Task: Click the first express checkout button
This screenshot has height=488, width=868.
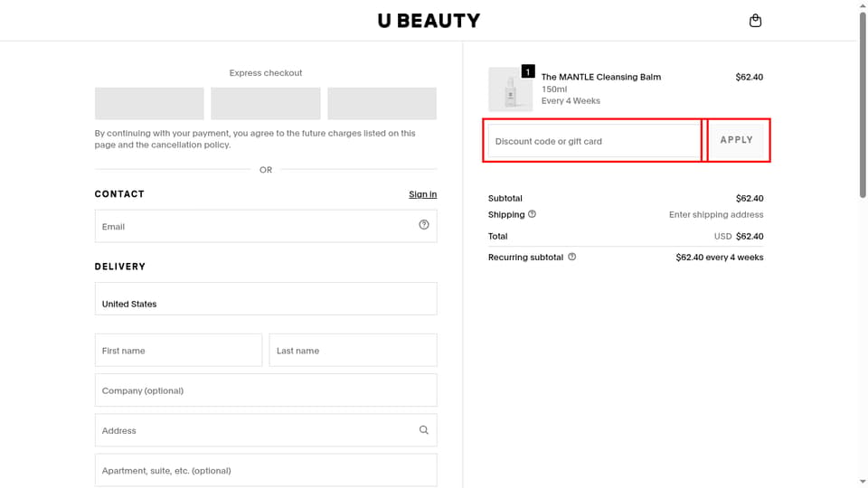Action: point(149,103)
